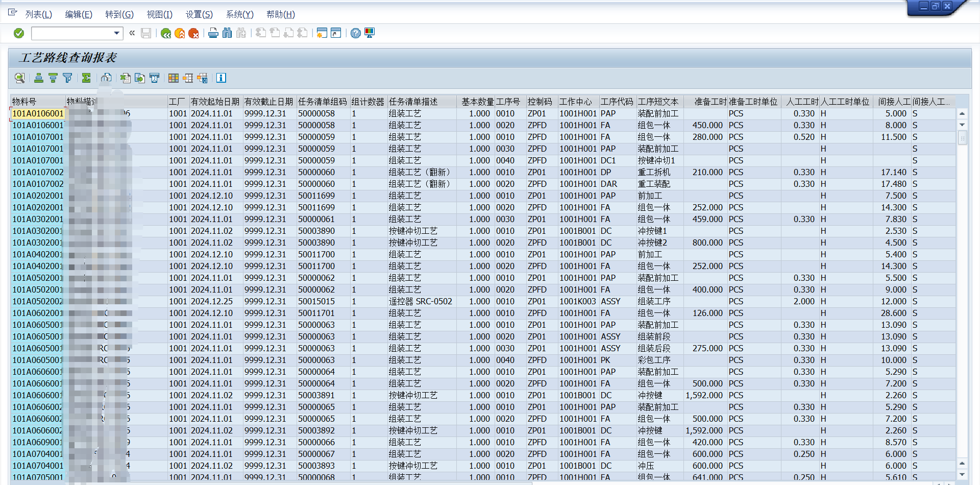Click the red Cancel icon
The height and width of the screenshot is (485, 980).
pyautogui.click(x=193, y=33)
